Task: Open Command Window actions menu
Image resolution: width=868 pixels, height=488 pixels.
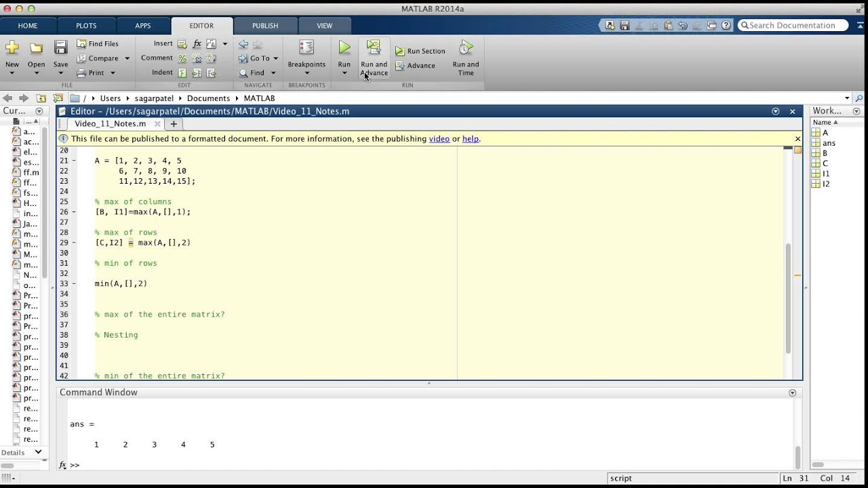Action: tap(792, 392)
